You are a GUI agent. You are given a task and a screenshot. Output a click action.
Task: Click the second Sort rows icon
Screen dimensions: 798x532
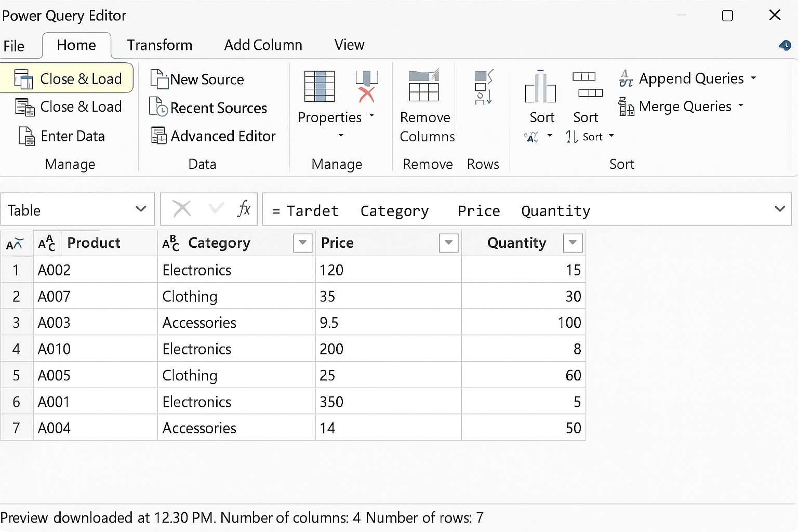(587, 85)
